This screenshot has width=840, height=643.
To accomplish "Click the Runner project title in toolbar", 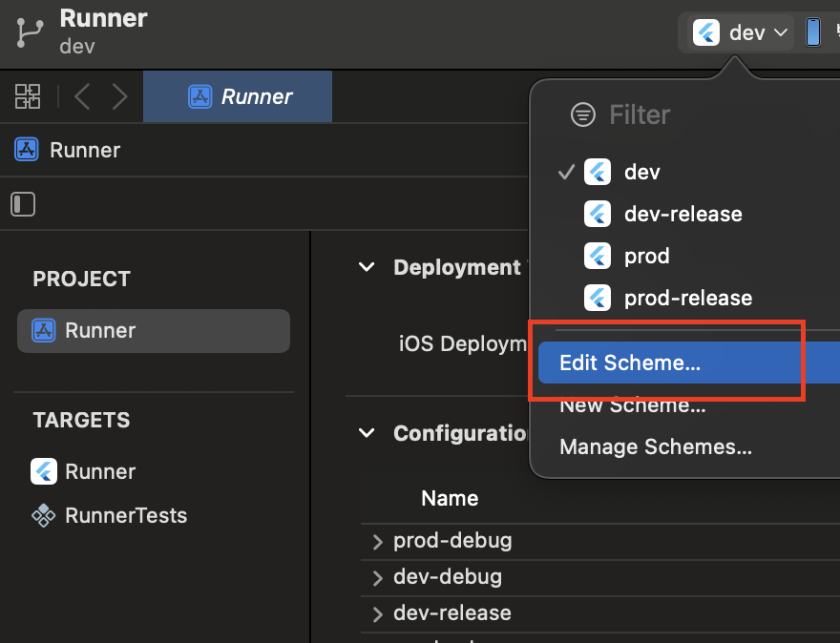I will (x=103, y=18).
